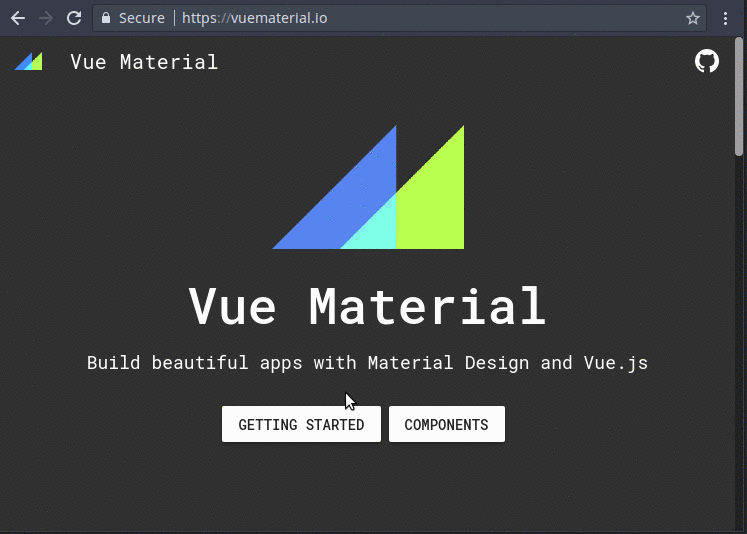Screen dimensions: 747x534
Task: Go back with the browser back arrow
Action: click(18, 19)
